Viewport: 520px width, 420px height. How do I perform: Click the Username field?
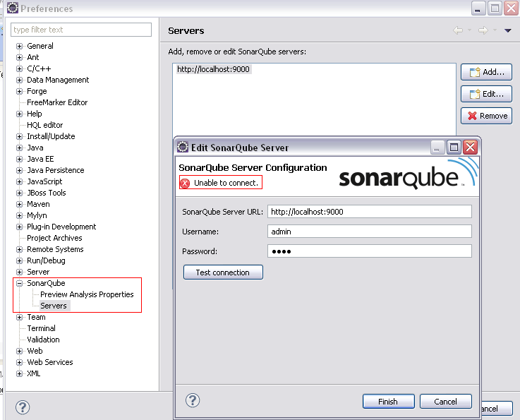click(370, 232)
